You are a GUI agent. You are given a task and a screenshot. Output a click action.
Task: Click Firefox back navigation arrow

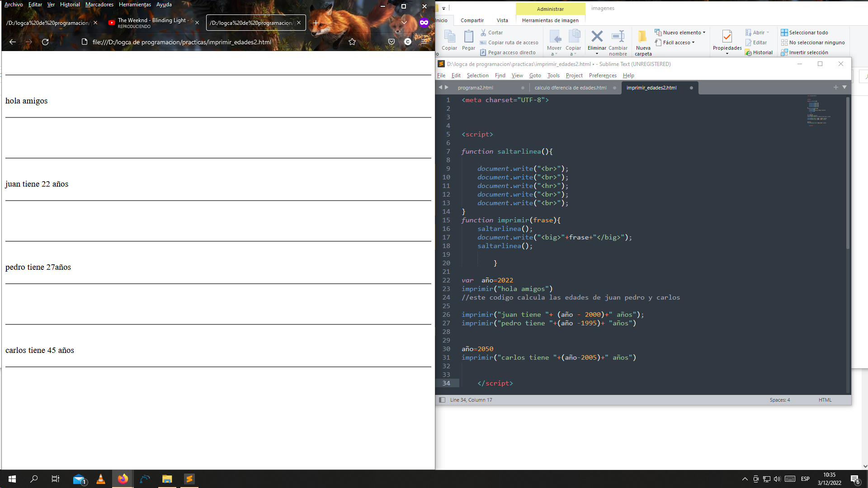[x=13, y=42]
